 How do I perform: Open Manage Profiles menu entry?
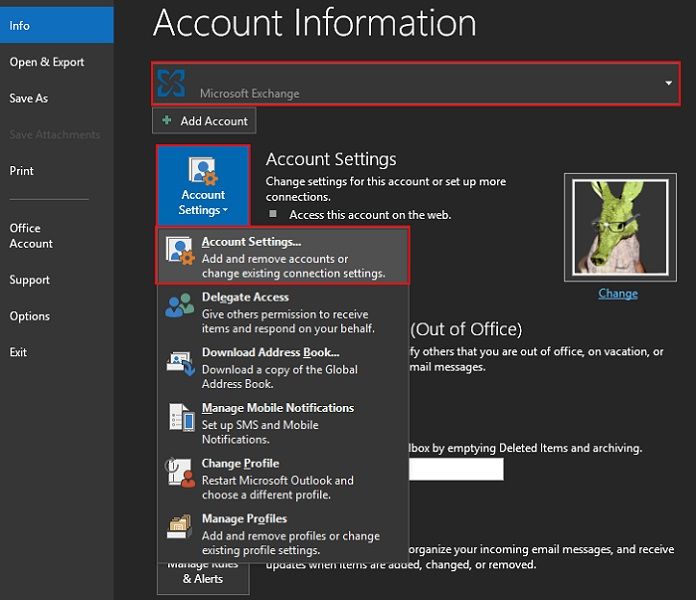tap(282, 534)
